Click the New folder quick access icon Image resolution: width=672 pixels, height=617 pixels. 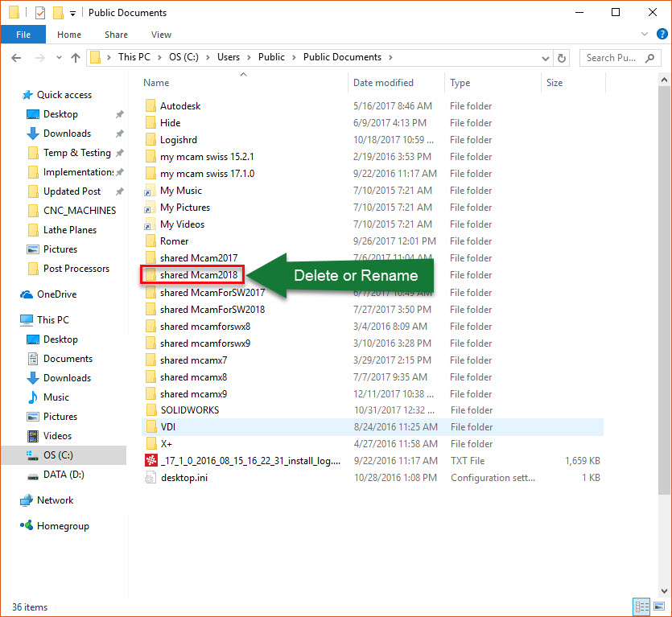tap(58, 13)
